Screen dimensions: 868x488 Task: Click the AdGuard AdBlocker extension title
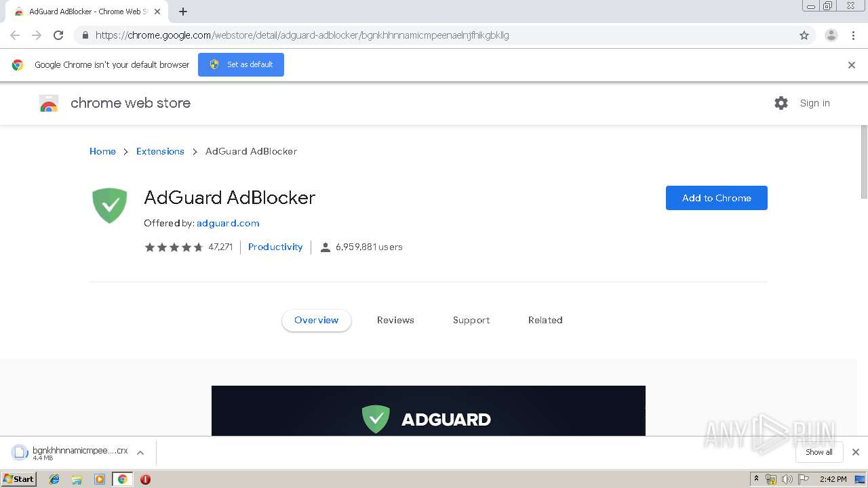229,197
